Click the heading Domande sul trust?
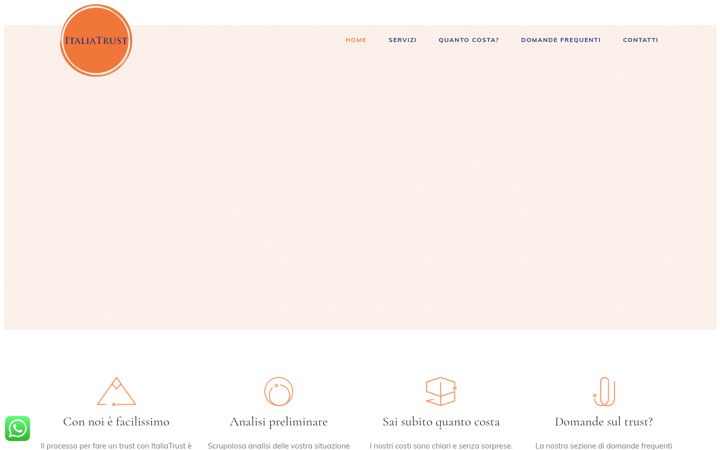 click(x=604, y=422)
